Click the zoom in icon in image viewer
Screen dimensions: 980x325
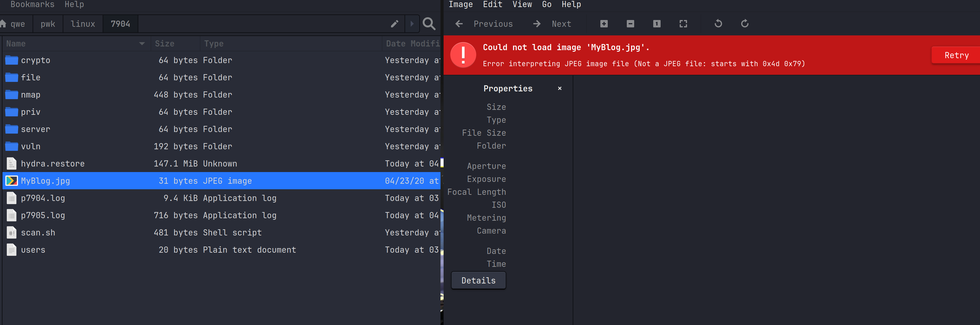(x=604, y=24)
